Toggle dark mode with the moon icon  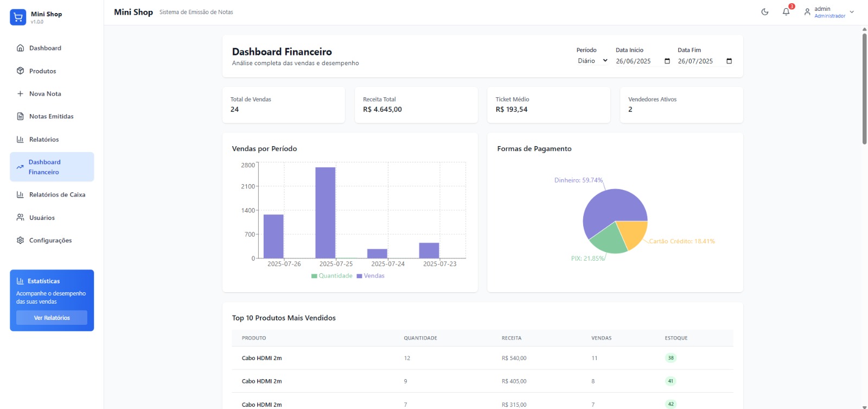pos(765,12)
